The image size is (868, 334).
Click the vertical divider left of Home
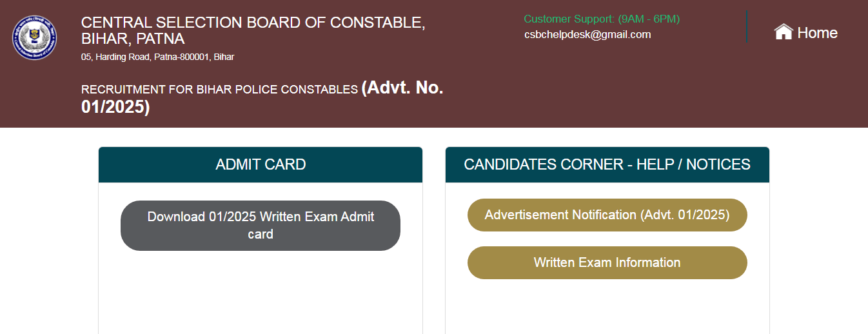[x=747, y=26]
